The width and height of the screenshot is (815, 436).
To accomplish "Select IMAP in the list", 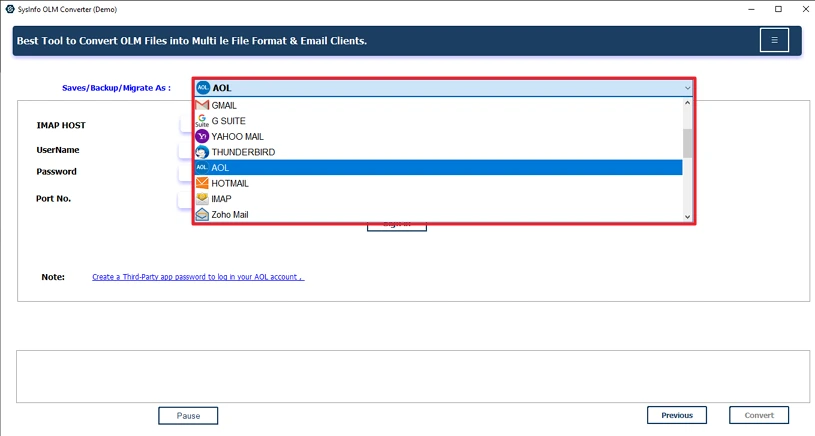I will (x=438, y=199).
